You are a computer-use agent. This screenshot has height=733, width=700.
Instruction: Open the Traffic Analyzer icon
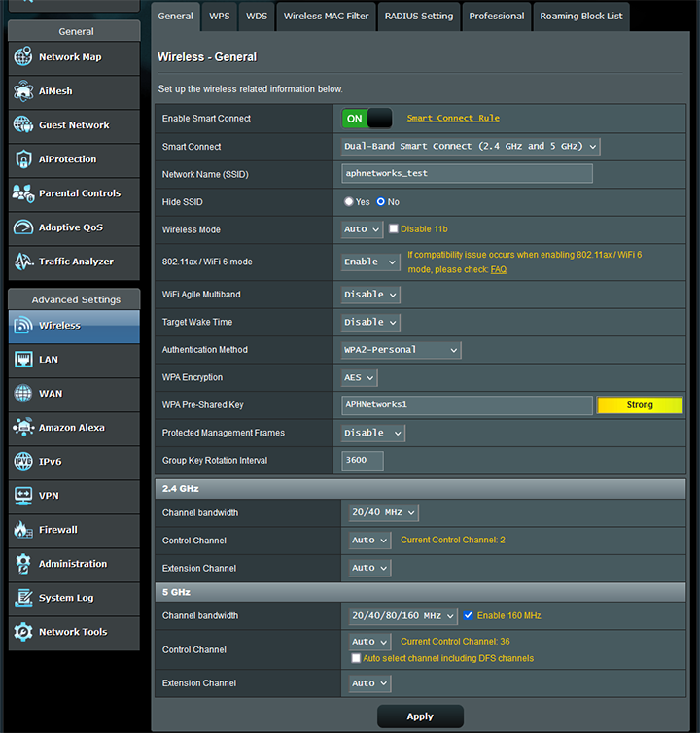(x=23, y=262)
